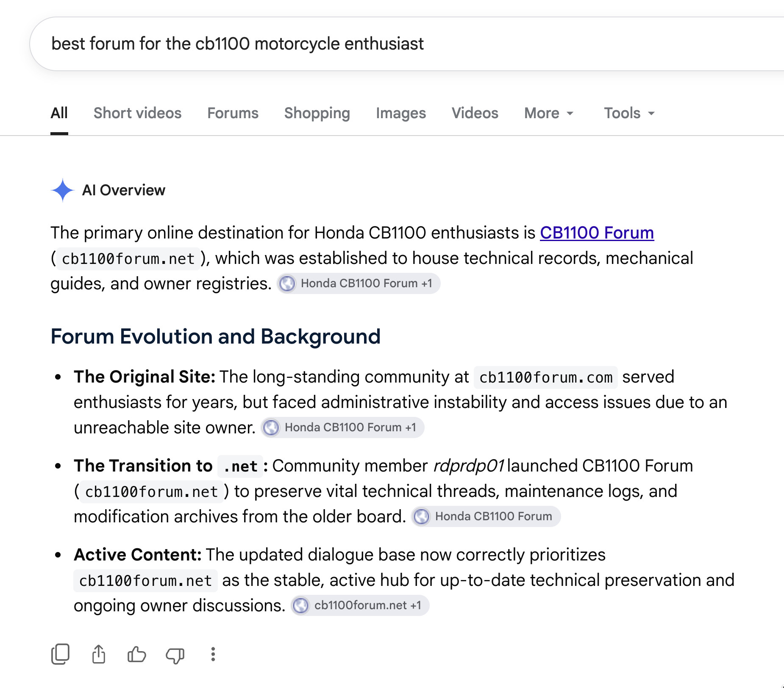Click the italic username rdprdp01
The height and width of the screenshot is (688, 784).
[468, 466]
